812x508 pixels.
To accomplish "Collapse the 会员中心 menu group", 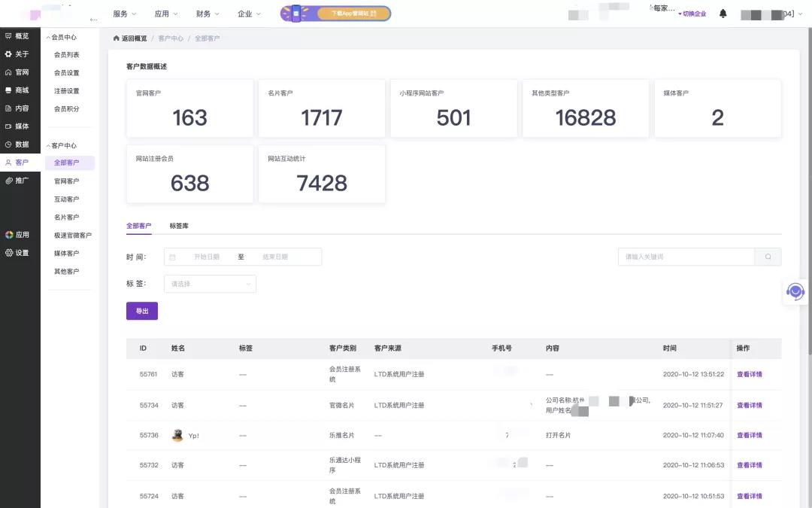I will pyautogui.click(x=62, y=37).
